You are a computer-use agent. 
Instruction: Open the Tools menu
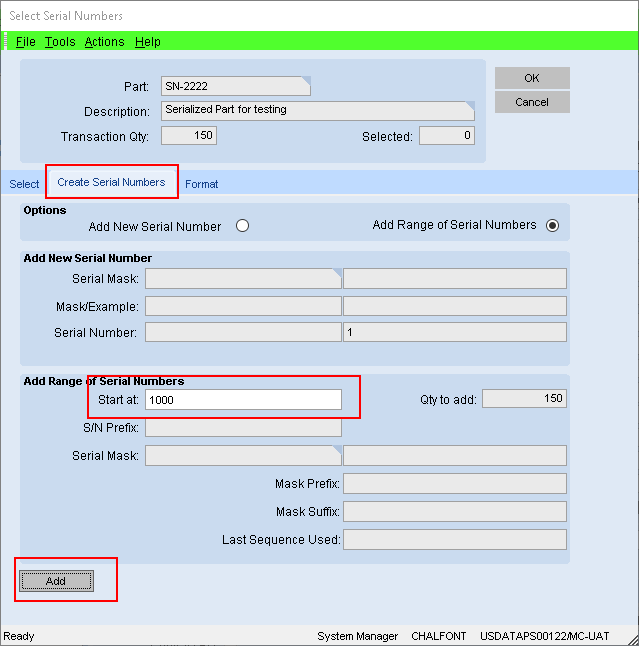point(60,42)
